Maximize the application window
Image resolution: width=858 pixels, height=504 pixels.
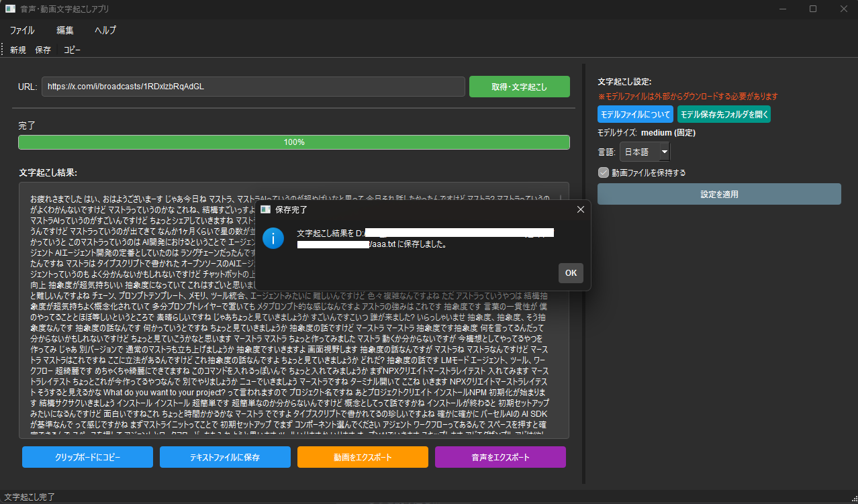813,9
